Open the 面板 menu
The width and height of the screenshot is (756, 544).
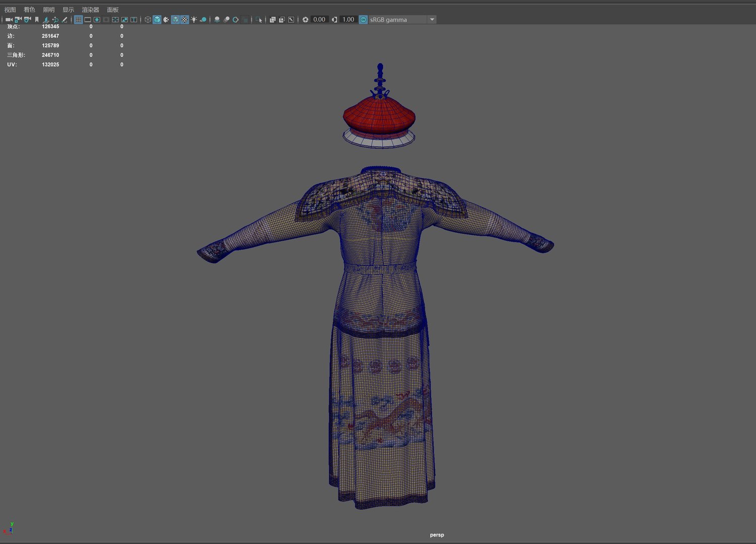(113, 10)
